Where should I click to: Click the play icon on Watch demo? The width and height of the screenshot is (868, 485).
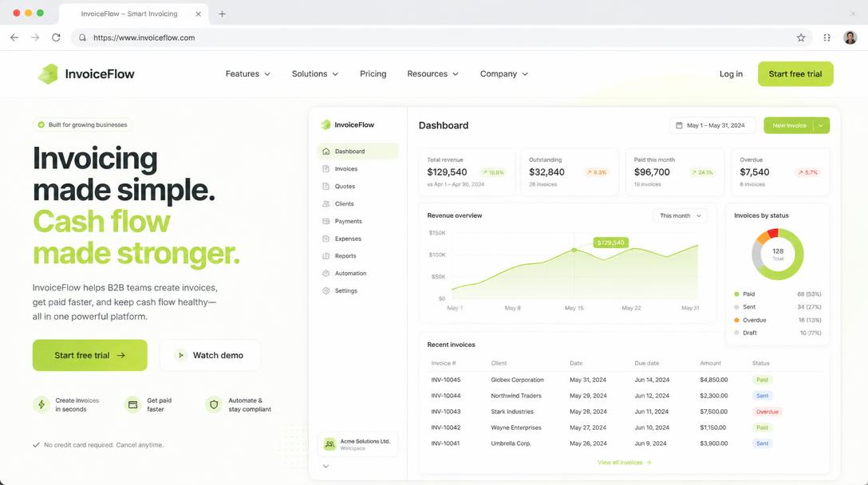coord(180,356)
